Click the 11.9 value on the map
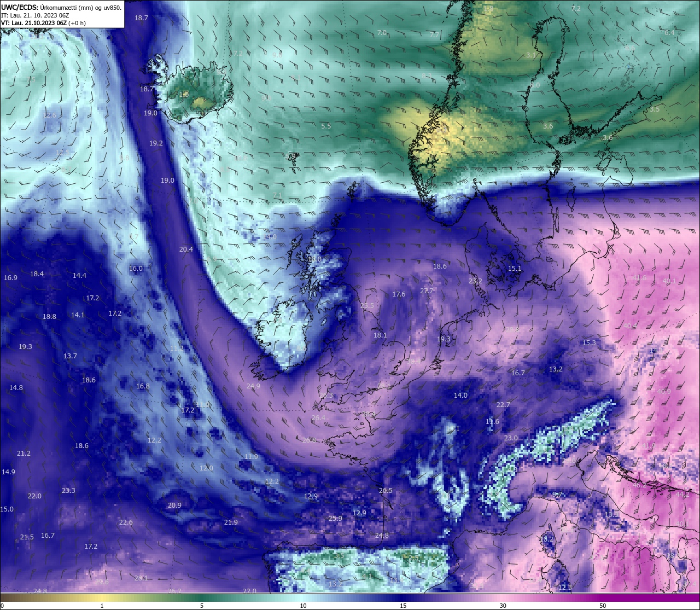700x610 pixels. pos(251,457)
